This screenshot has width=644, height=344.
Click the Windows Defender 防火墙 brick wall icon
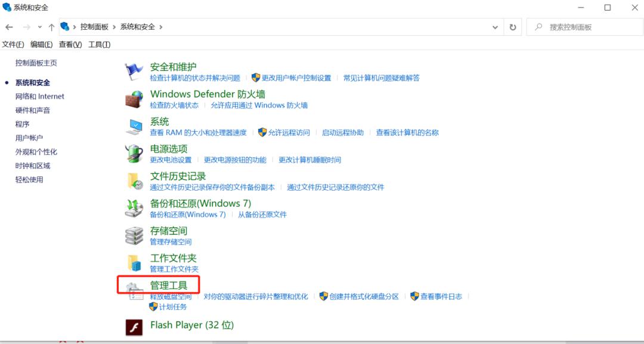click(x=134, y=99)
